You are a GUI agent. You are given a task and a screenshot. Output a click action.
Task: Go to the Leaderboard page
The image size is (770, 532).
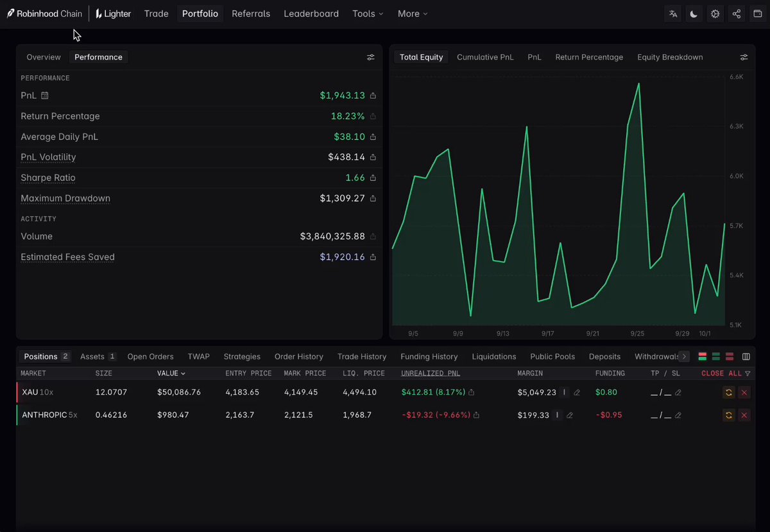coord(311,13)
